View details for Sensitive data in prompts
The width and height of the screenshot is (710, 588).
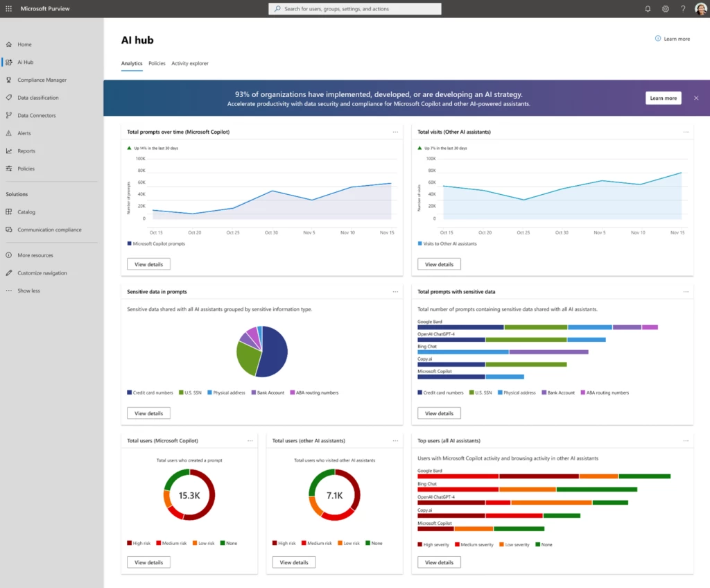(148, 413)
